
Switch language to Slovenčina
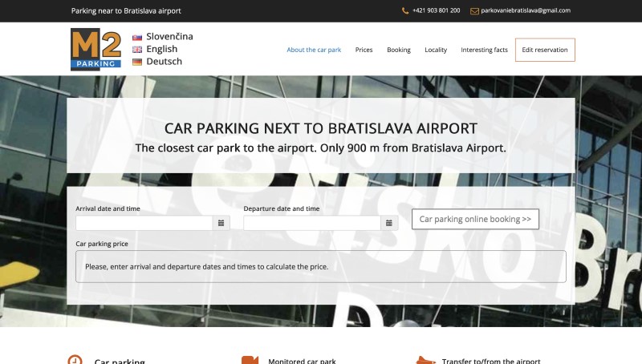point(169,37)
